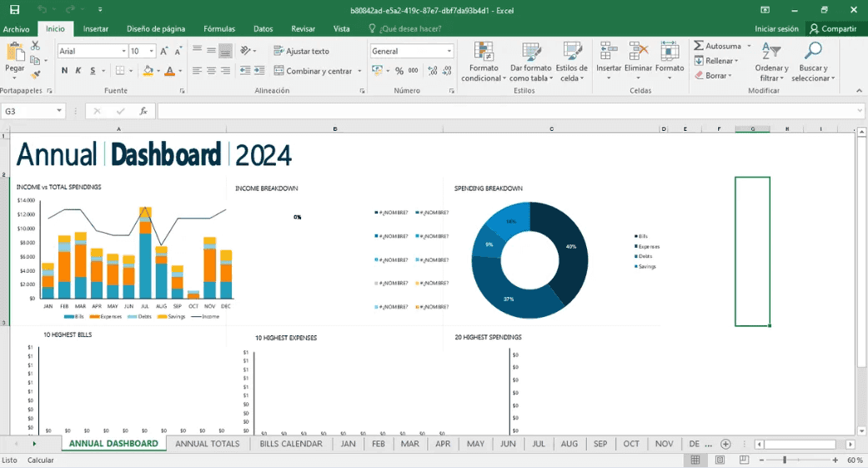The width and height of the screenshot is (868, 468).
Task: Align text to the right
Action: coord(225,70)
